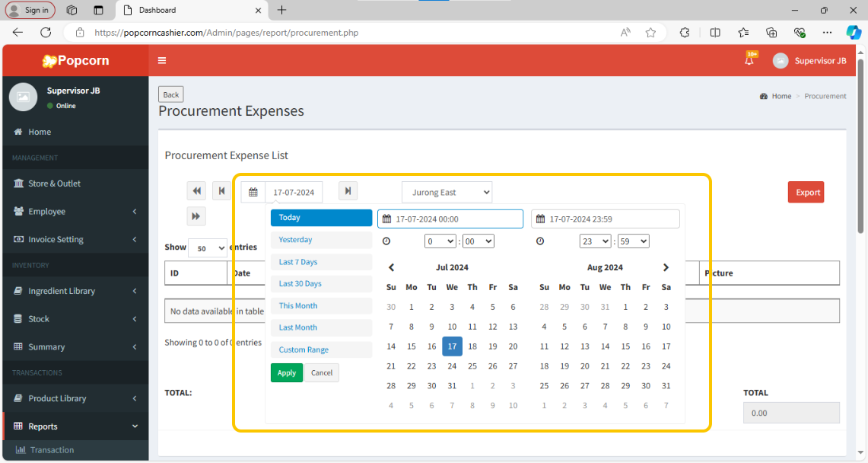Select July 24 in the calendar
868x463 pixels.
coord(453,366)
